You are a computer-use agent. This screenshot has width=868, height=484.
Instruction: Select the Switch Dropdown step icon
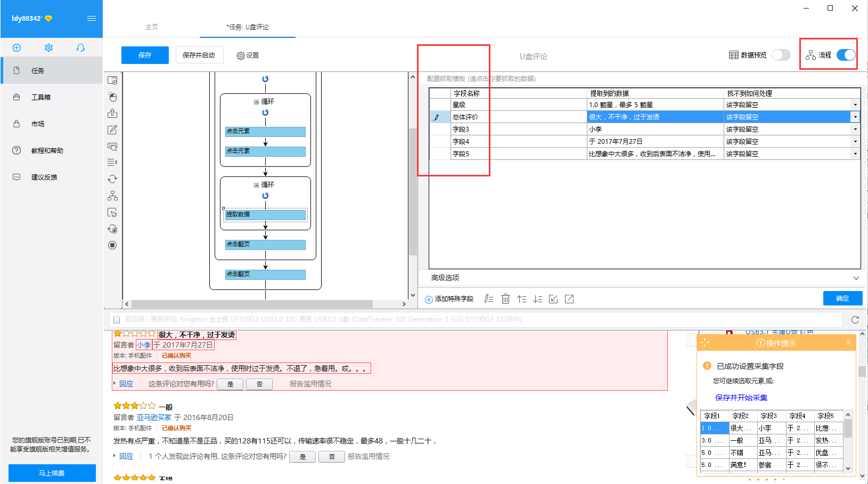tap(112, 163)
